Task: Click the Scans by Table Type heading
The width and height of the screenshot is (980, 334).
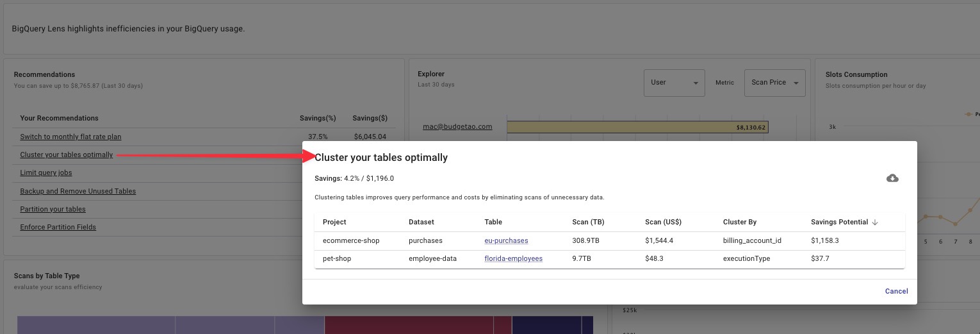Action: tap(47, 276)
